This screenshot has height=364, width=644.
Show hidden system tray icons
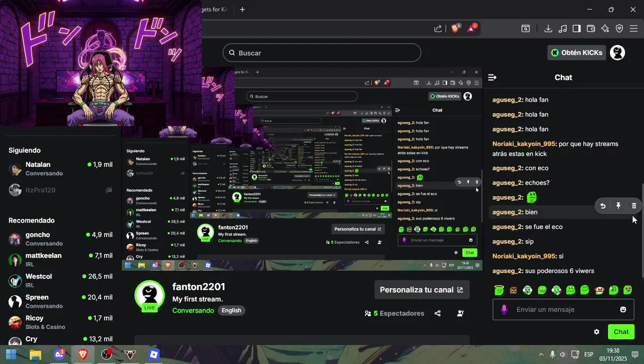tap(541, 354)
